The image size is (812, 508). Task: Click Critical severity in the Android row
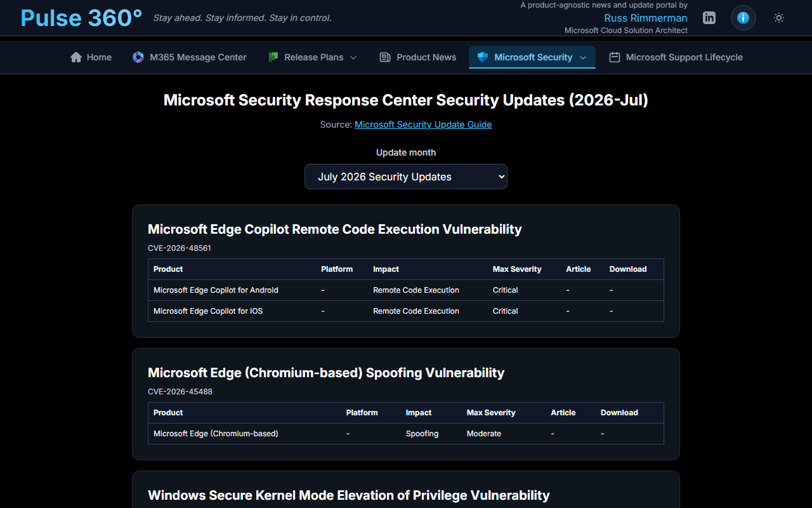[506, 290]
